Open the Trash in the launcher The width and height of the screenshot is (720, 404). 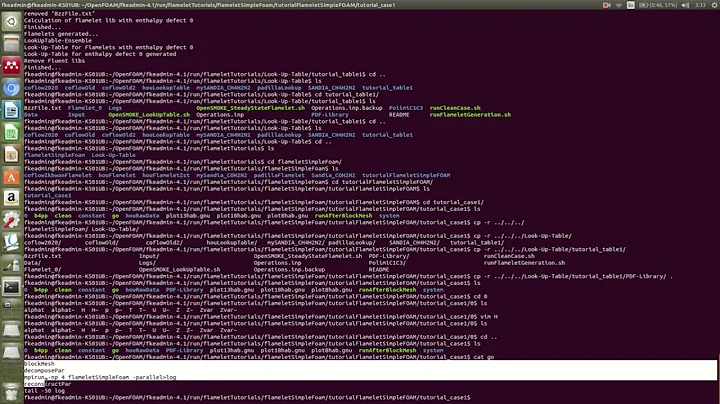[11, 392]
